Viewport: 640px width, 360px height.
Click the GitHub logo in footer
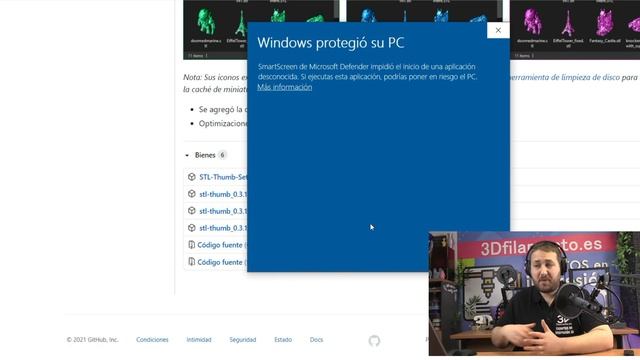pos(374,340)
